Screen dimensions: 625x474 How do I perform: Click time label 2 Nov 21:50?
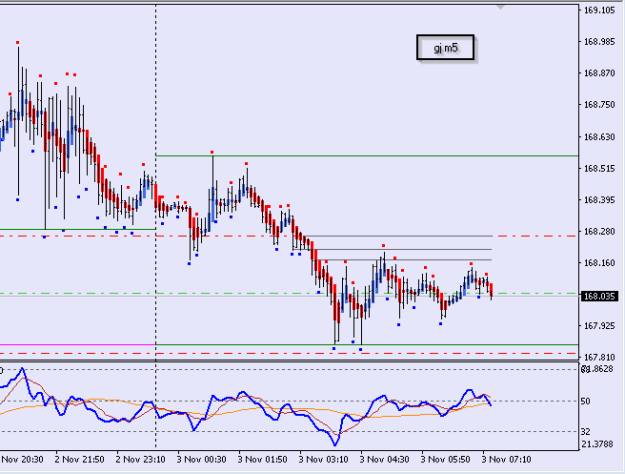80,460
